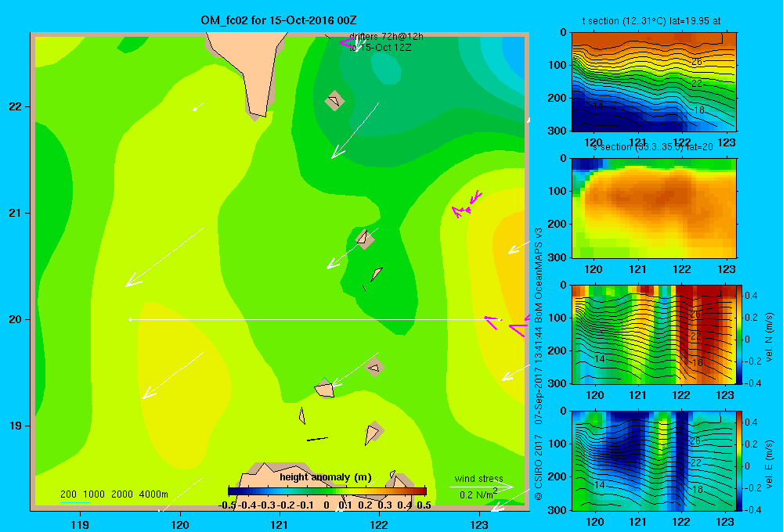
Task: Click longitude label 121 on main map
Action: point(280,524)
